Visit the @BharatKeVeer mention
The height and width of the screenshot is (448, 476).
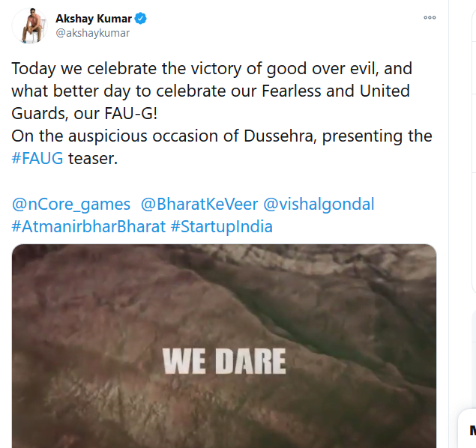(199, 204)
